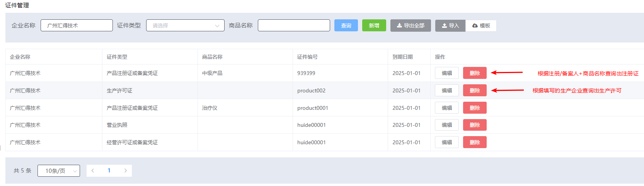
Task: Click the green 新增 add button
Action: click(374, 26)
